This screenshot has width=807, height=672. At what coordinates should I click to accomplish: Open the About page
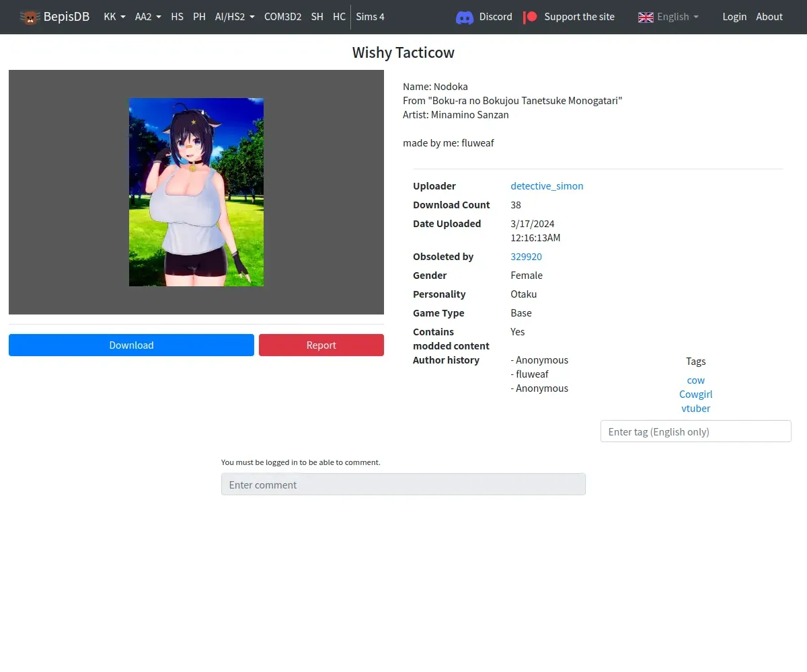click(769, 17)
